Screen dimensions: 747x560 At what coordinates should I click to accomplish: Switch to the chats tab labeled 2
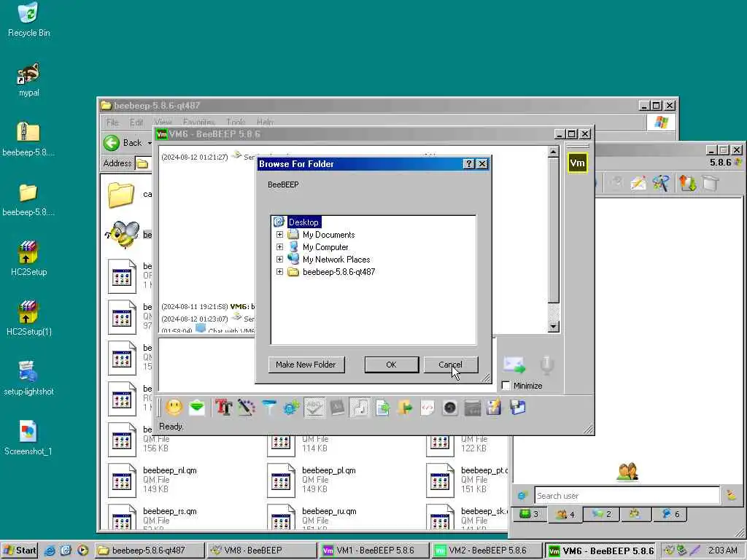(x=601, y=514)
